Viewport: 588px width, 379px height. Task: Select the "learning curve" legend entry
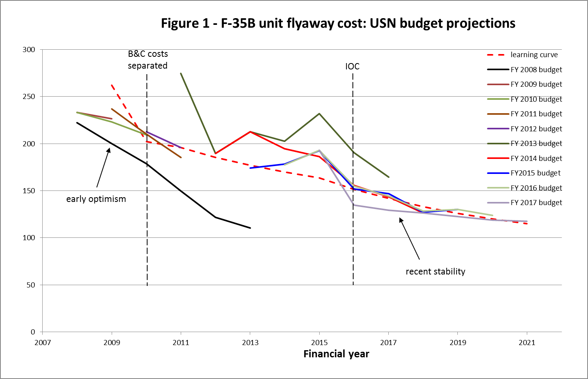(x=523, y=55)
